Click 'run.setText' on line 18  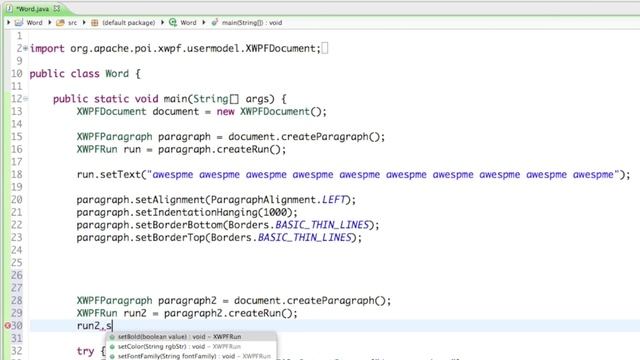109,174
